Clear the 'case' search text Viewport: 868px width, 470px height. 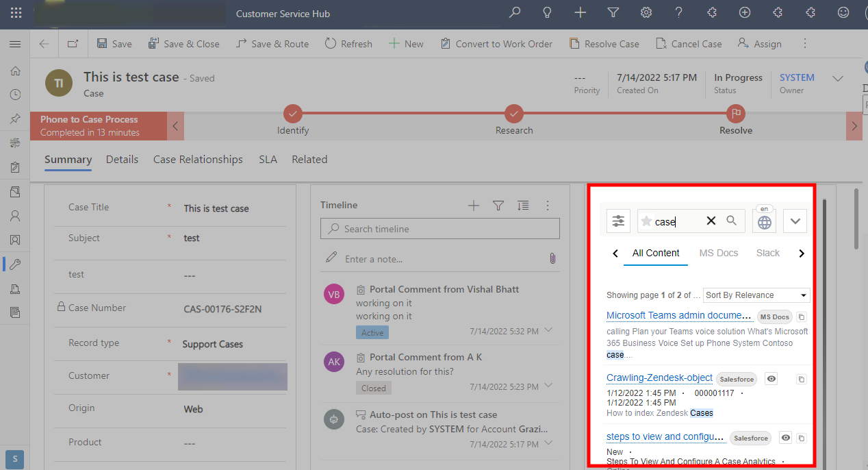click(x=711, y=221)
